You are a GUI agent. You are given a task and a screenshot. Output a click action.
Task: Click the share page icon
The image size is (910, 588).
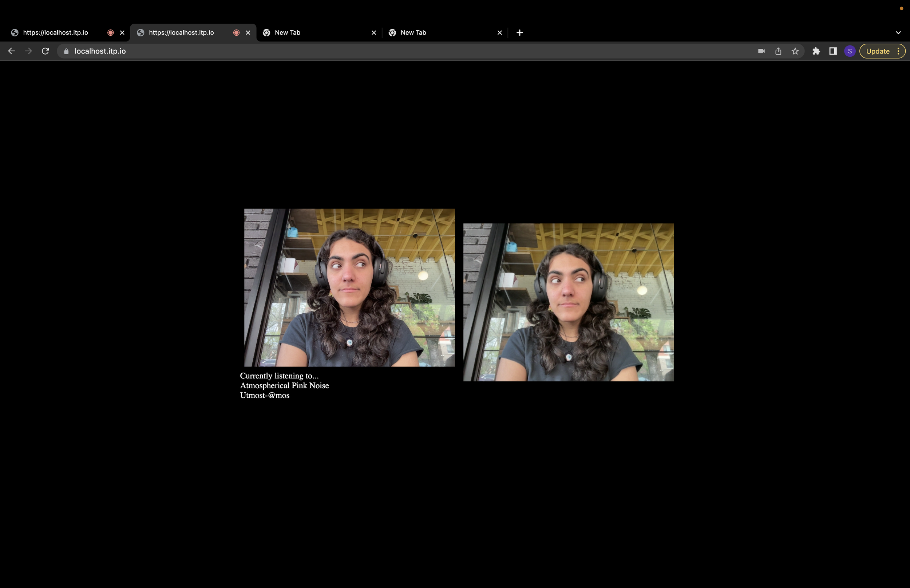point(778,51)
